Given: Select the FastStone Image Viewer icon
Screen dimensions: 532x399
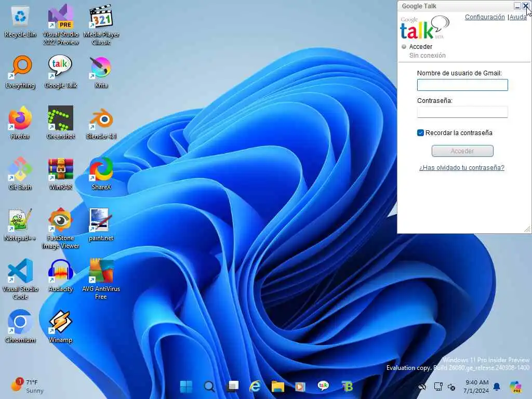Looking at the screenshot, I should tap(61, 229).
